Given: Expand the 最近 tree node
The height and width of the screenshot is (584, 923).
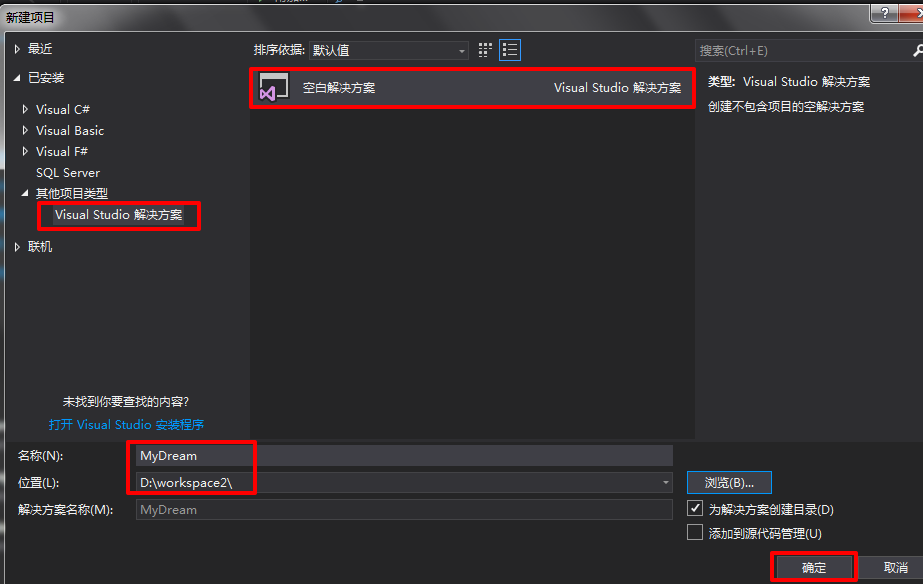Looking at the screenshot, I should click(x=17, y=49).
